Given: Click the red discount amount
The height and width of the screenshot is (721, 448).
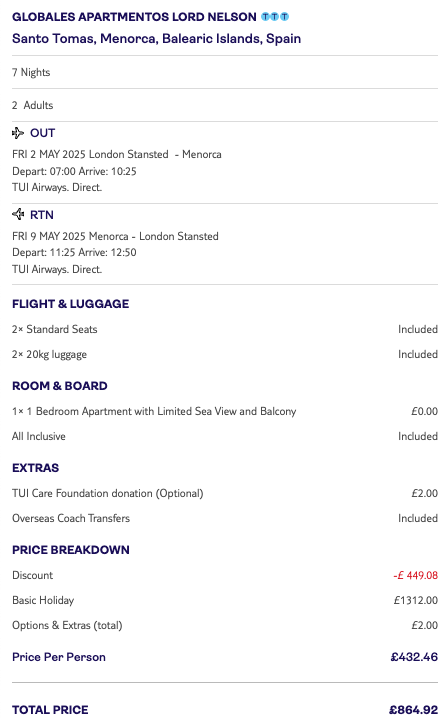Looking at the screenshot, I should click(415, 575).
